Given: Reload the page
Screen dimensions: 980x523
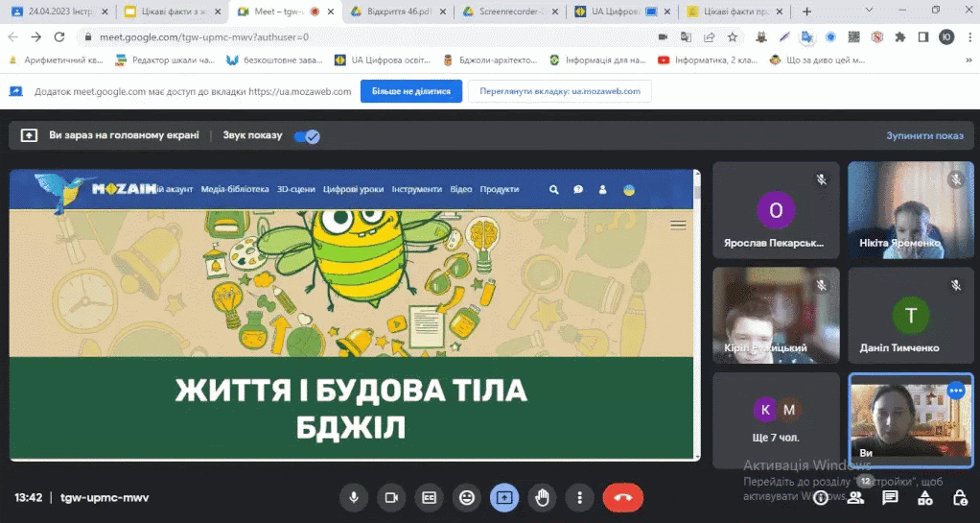Looking at the screenshot, I should click(59, 37).
